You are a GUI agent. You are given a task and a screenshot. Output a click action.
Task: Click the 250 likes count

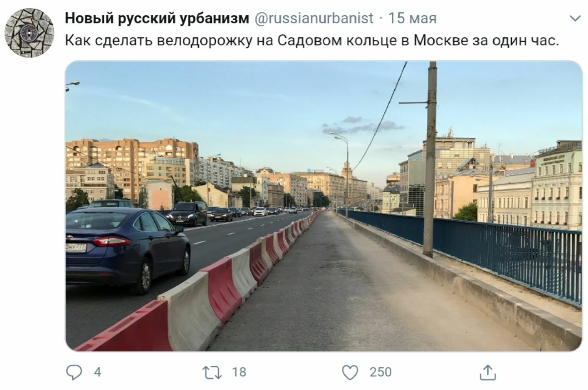[381, 372]
